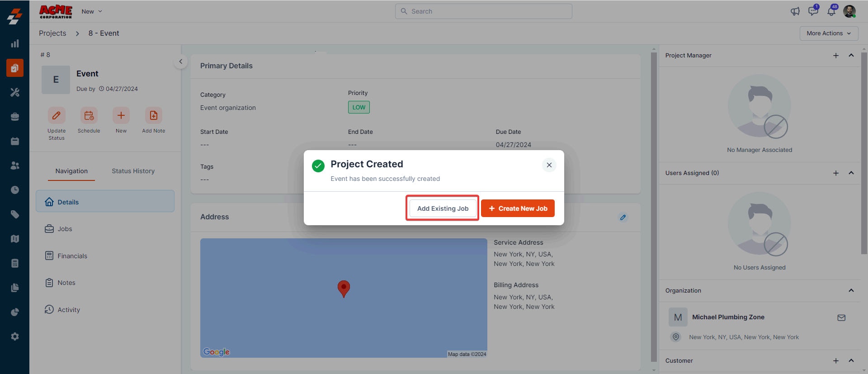
Task: Open the settings gear in sidebar
Action: pos(15,336)
